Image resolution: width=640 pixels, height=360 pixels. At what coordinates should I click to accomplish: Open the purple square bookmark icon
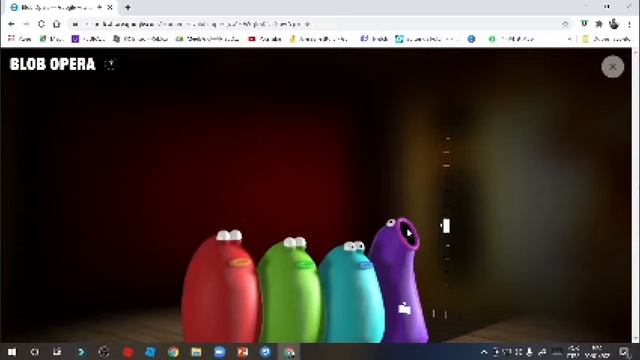coord(75,39)
